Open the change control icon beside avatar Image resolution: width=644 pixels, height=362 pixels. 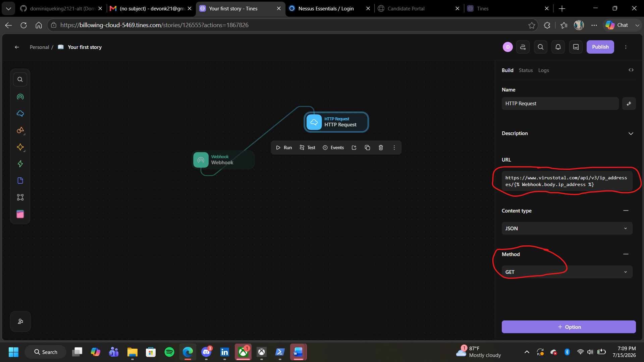pos(523,47)
